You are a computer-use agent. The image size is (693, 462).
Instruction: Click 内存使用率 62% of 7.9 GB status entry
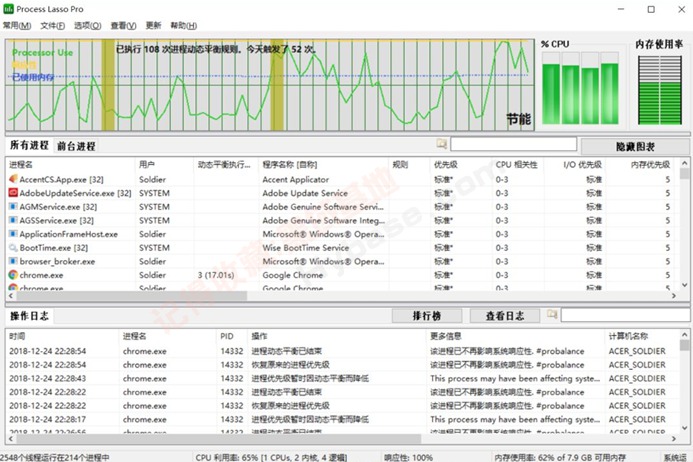pyautogui.click(x=560, y=457)
